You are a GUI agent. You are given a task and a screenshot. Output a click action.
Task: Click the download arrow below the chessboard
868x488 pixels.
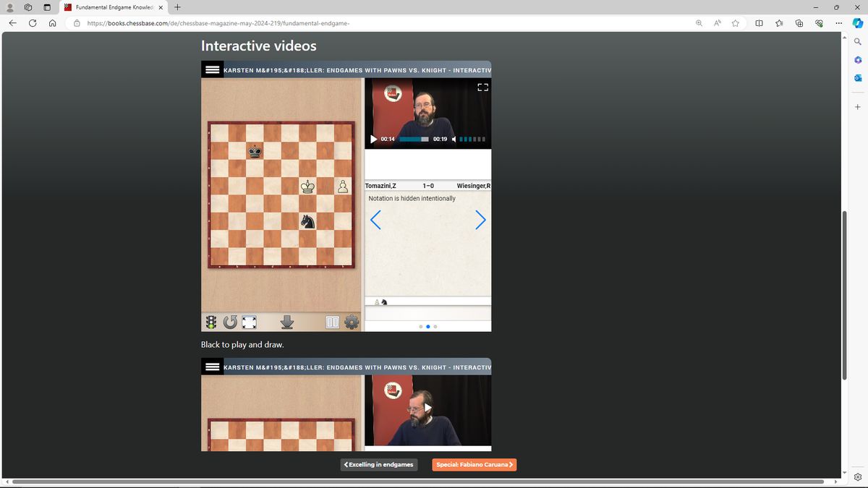pos(287,322)
